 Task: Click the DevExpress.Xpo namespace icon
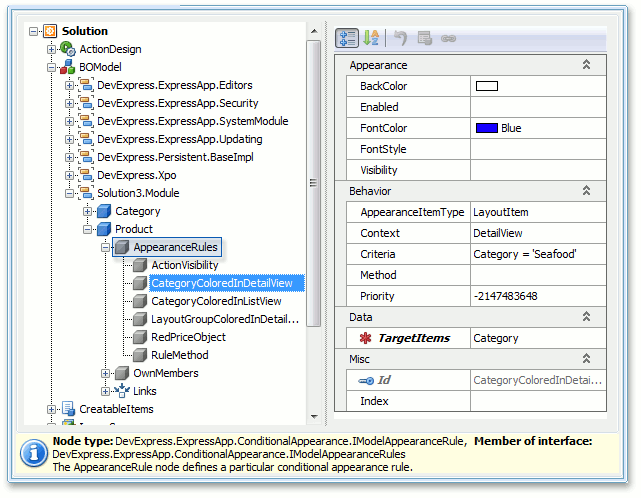[86, 175]
